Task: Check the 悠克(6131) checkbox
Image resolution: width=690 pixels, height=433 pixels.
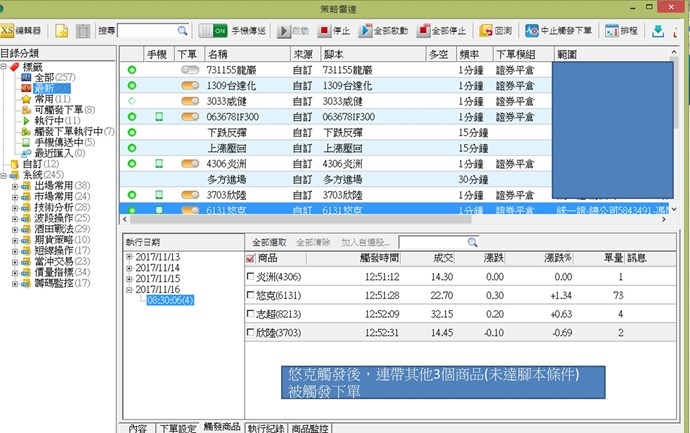Action: click(251, 295)
